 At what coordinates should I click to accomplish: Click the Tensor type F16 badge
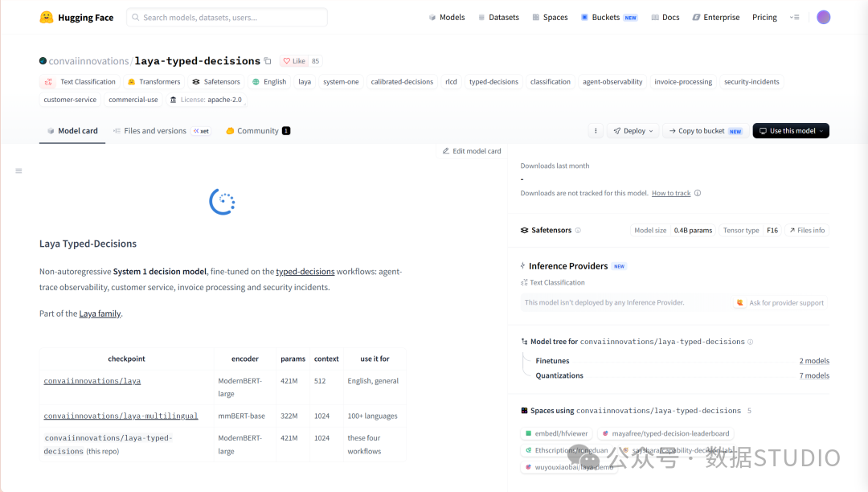[751, 230]
